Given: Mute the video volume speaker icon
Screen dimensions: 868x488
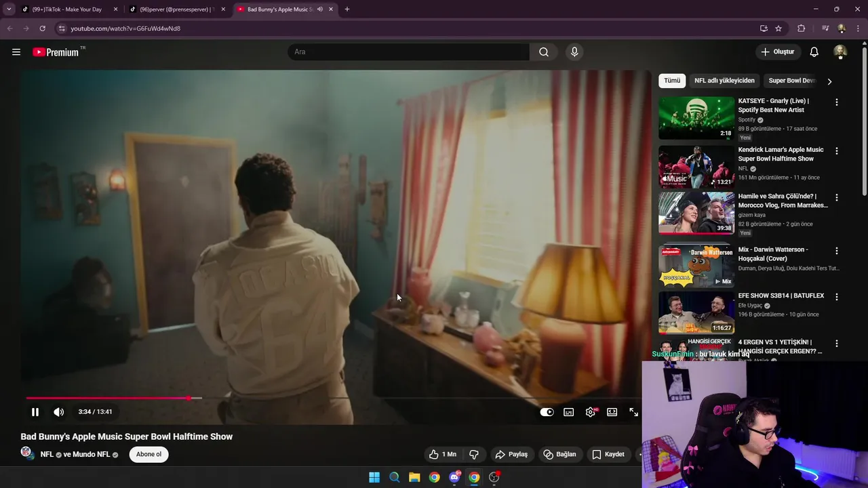Looking at the screenshot, I should click(59, 412).
